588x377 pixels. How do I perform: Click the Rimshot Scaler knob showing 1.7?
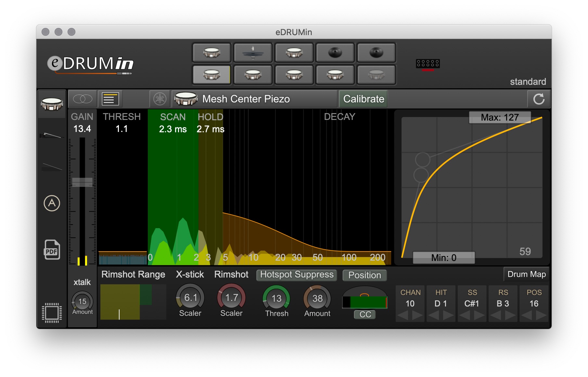(x=231, y=297)
